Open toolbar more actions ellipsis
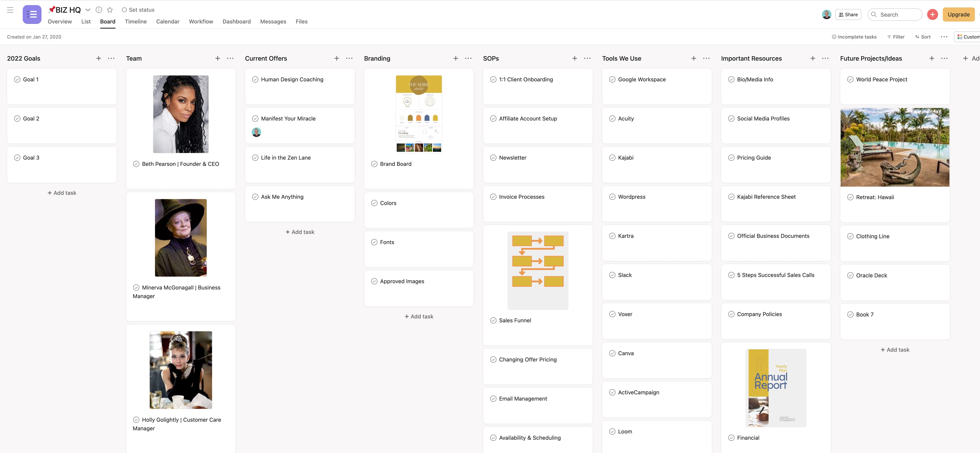The width and height of the screenshot is (980, 453). pos(944,37)
